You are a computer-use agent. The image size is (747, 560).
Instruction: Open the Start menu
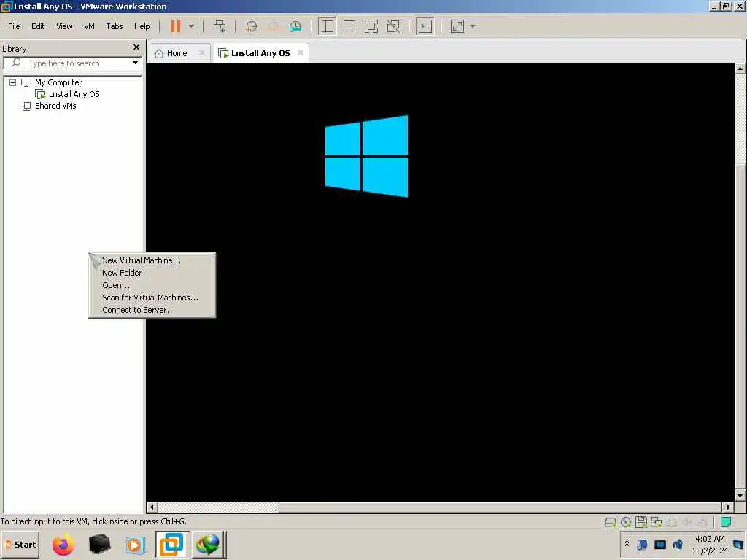[20, 545]
